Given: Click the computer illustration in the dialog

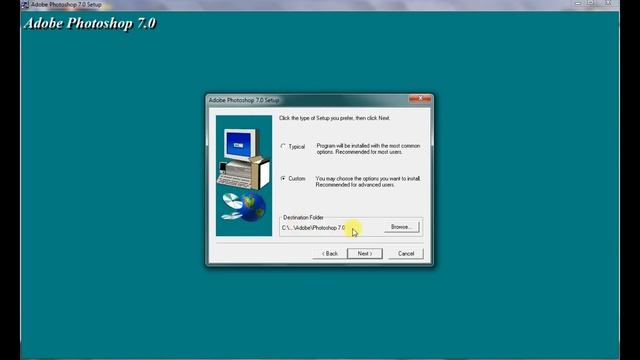Looking at the screenshot, I should [244, 158].
